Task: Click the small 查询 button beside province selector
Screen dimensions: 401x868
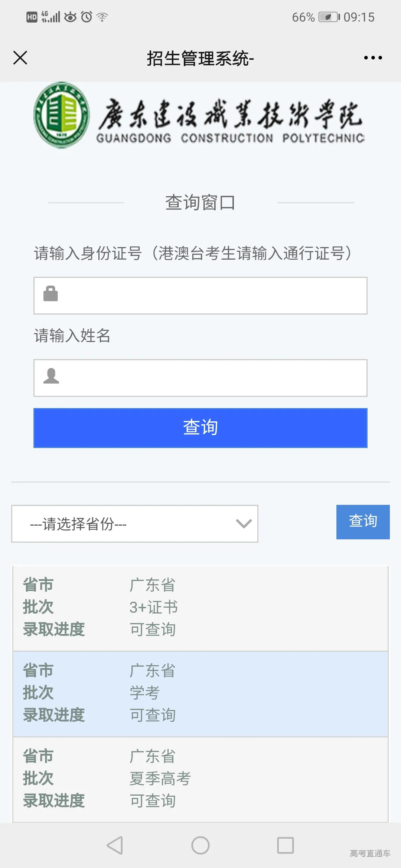Action: [x=362, y=522]
